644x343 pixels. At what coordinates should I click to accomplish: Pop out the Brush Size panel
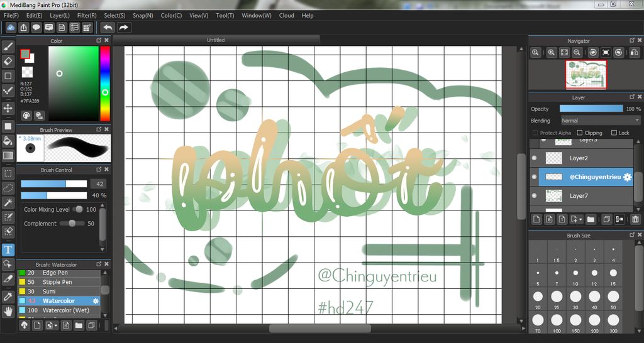click(632, 235)
